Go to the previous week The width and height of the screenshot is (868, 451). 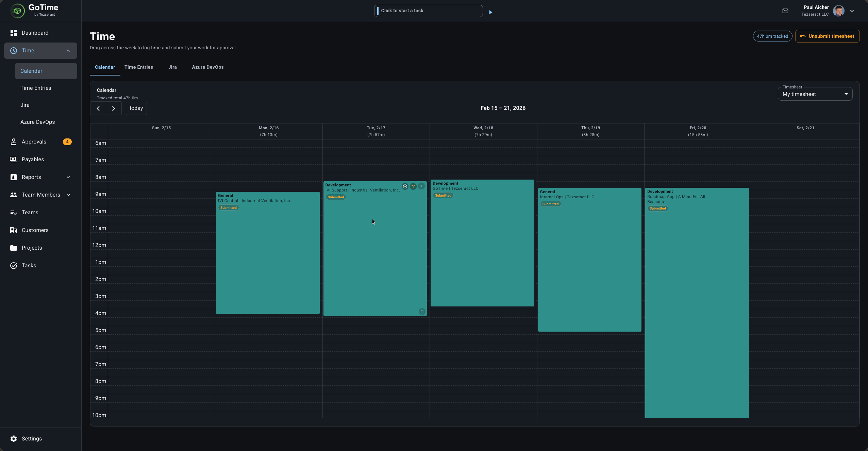pos(98,108)
